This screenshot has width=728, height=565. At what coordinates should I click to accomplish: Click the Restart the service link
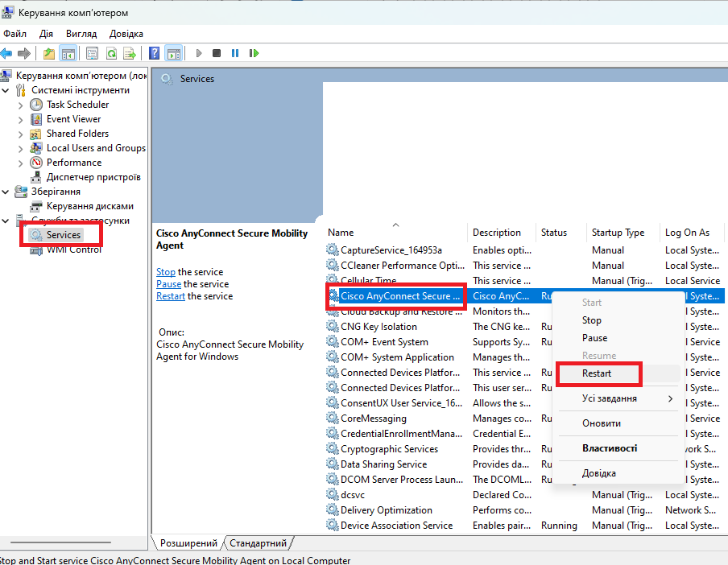(171, 296)
